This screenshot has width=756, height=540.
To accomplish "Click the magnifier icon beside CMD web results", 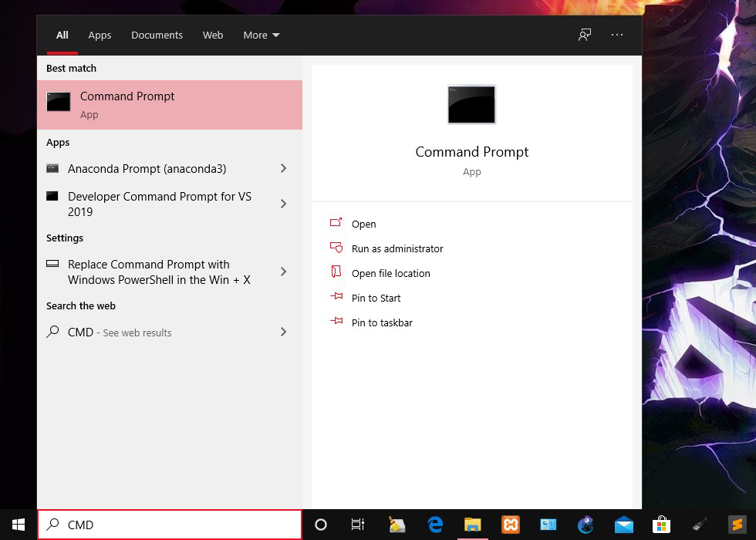I will (x=52, y=332).
